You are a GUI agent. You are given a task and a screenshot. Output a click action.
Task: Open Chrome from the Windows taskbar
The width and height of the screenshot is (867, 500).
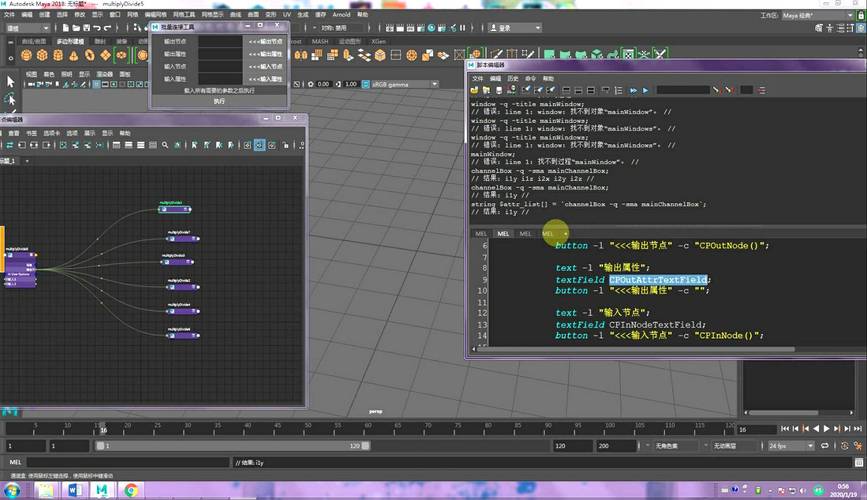point(131,490)
